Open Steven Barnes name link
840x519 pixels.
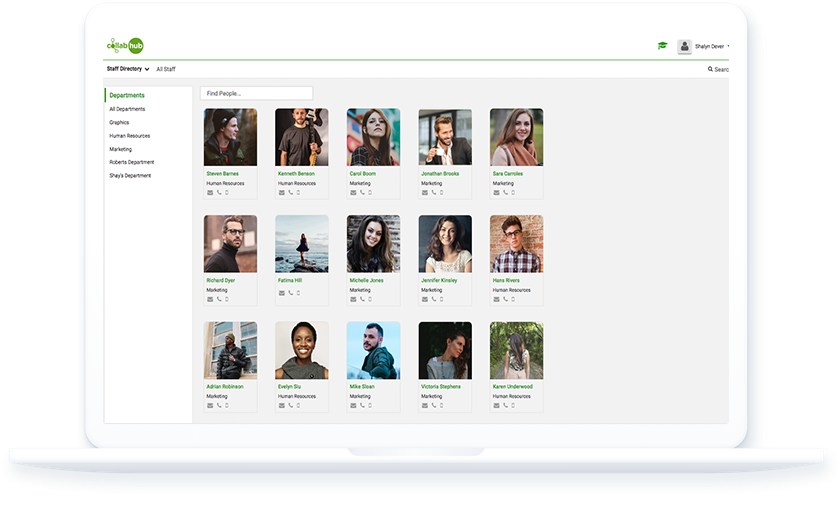(222, 174)
